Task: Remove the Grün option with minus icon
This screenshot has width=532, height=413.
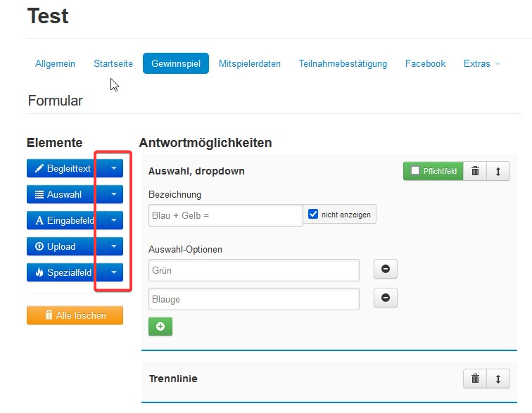Action: [385, 269]
